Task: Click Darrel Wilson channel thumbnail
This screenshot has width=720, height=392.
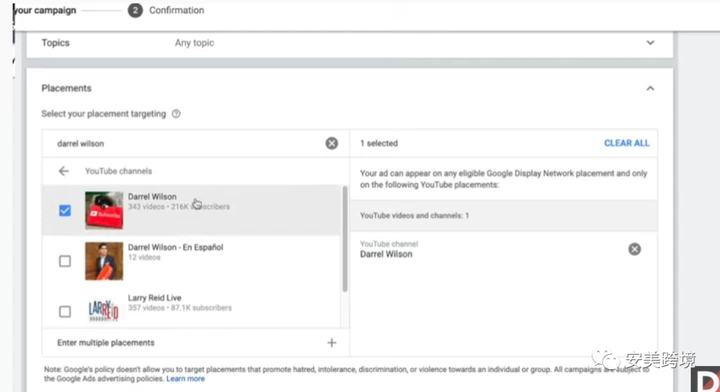Action: 104,210
